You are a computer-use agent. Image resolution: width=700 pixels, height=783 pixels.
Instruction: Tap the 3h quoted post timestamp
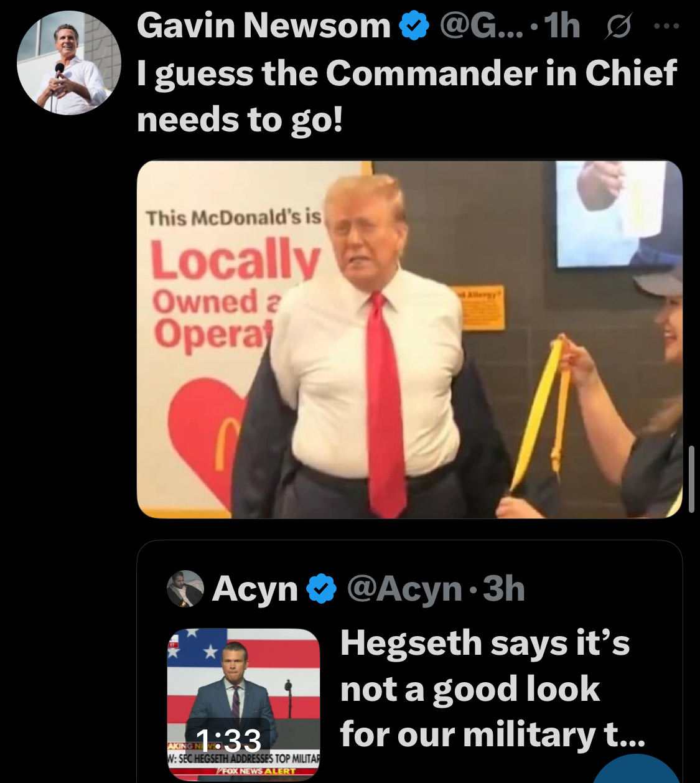click(504, 588)
